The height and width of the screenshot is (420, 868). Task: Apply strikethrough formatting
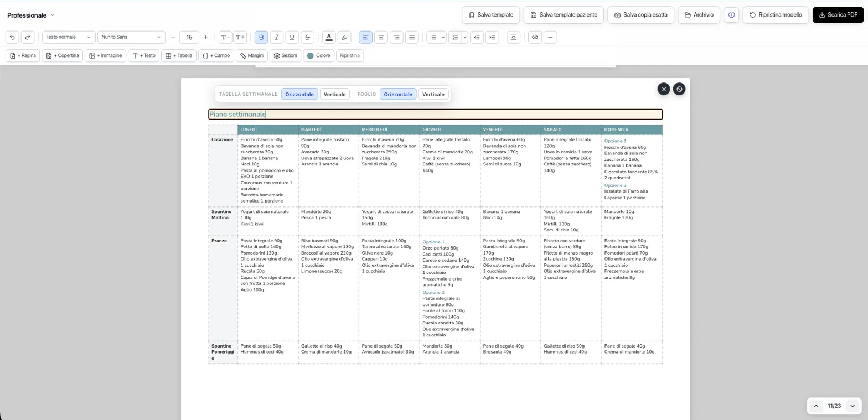pyautogui.click(x=308, y=37)
